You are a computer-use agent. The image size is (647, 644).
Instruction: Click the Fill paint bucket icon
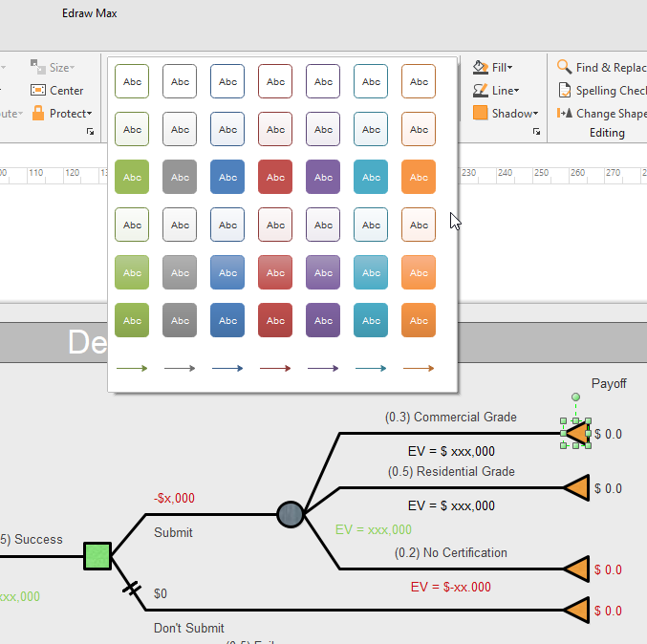481,67
